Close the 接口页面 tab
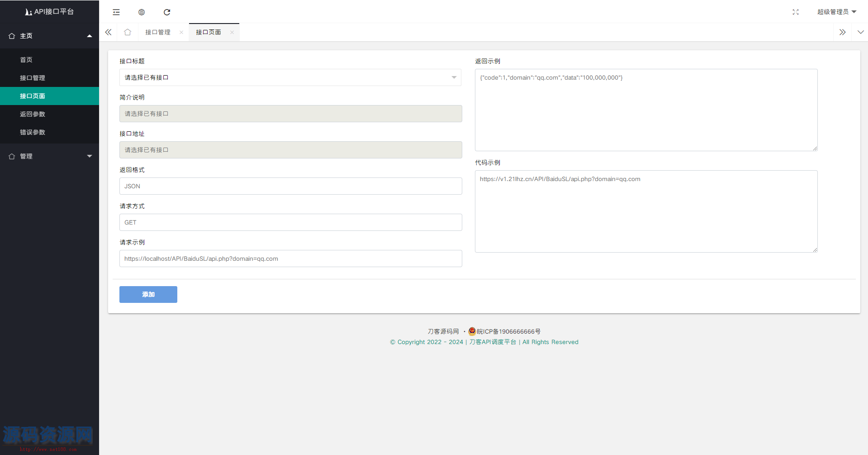The image size is (868, 455). click(232, 32)
